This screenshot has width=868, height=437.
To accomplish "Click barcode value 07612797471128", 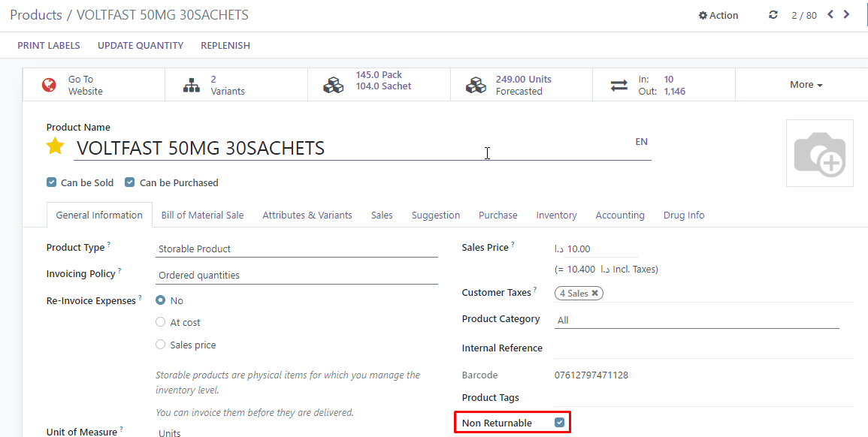I will 591,375.
